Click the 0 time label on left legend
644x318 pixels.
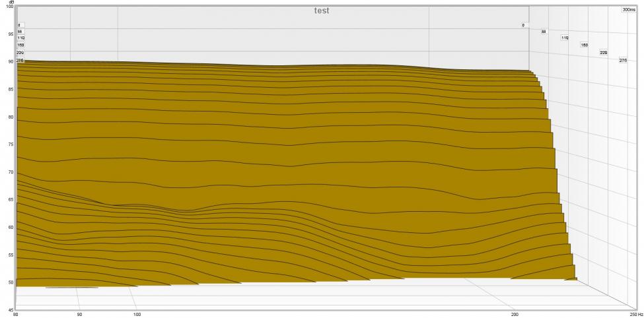(19, 25)
